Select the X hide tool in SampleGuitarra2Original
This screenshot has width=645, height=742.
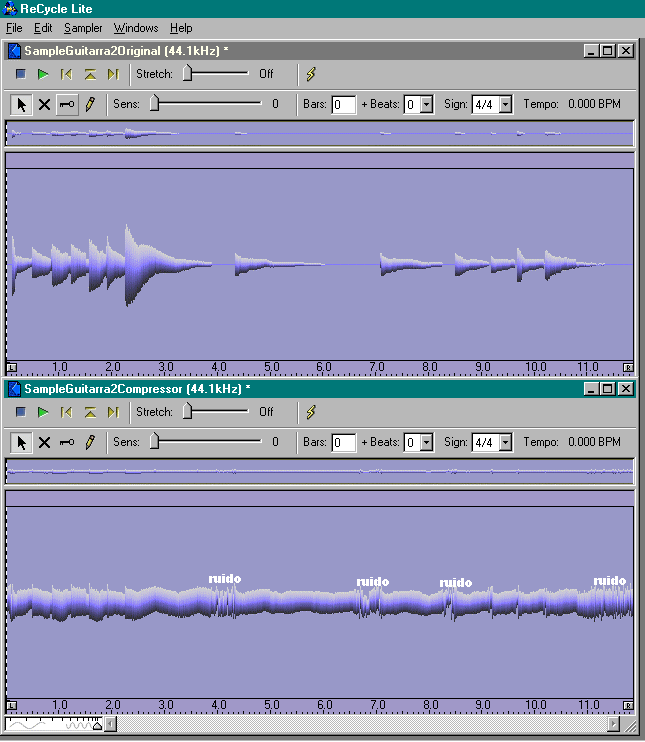pos(44,105)
